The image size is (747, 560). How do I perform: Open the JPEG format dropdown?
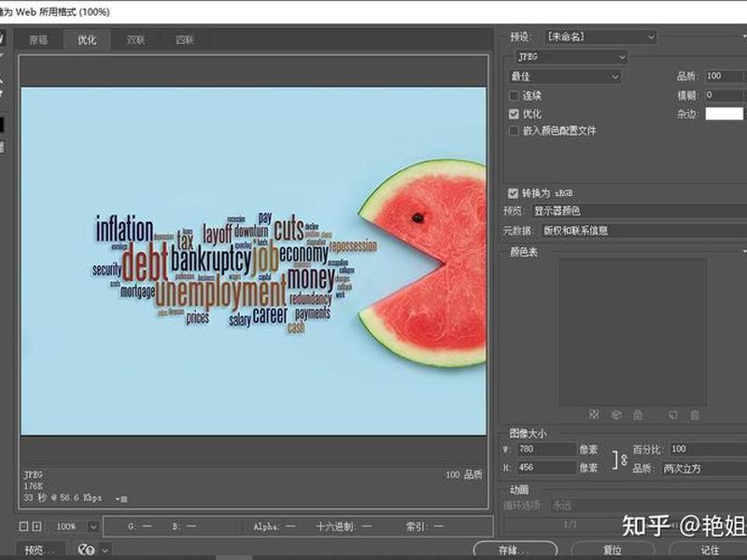571,57
